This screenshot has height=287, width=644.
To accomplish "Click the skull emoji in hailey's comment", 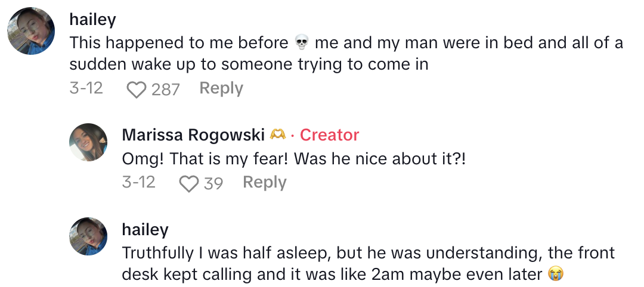I will (302, 43).
